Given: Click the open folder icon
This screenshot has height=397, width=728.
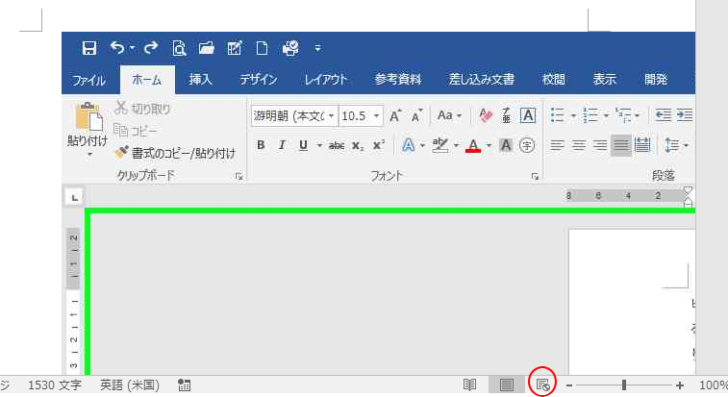Looking at the screenshot, I should tap(206, 48).
